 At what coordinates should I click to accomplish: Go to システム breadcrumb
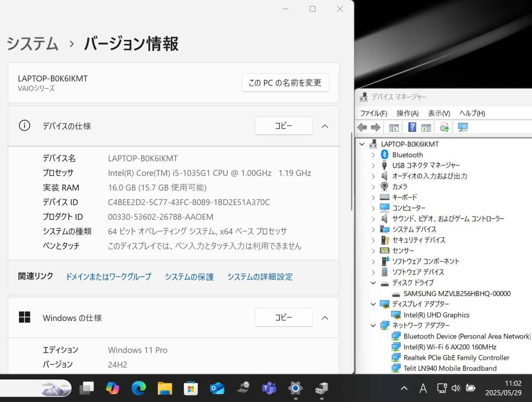(32, 44)
